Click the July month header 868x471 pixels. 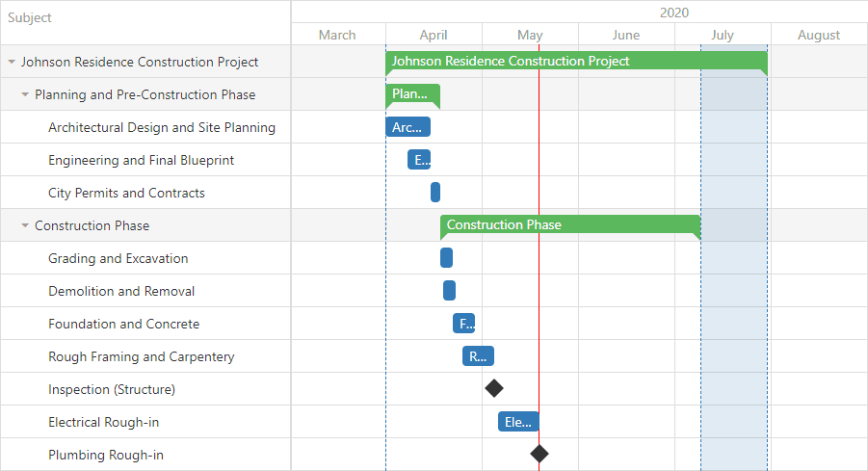tap(723, 35)
